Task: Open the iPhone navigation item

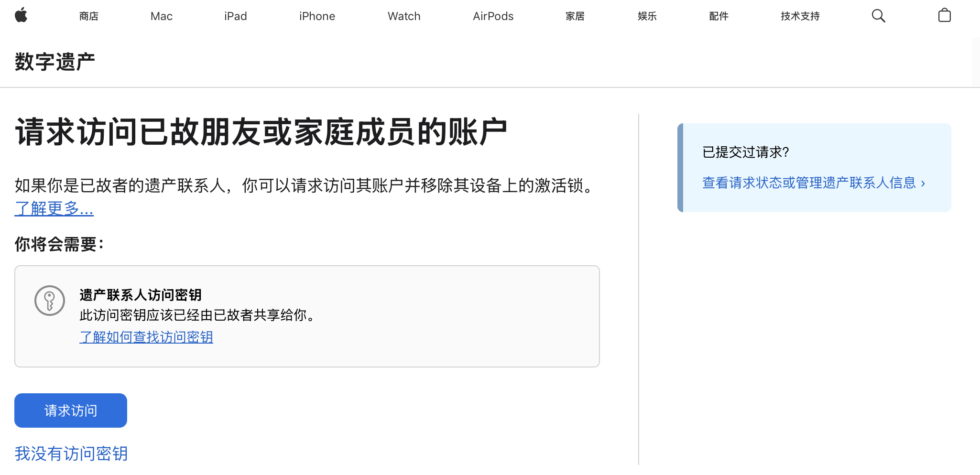Action: [317, 16]
